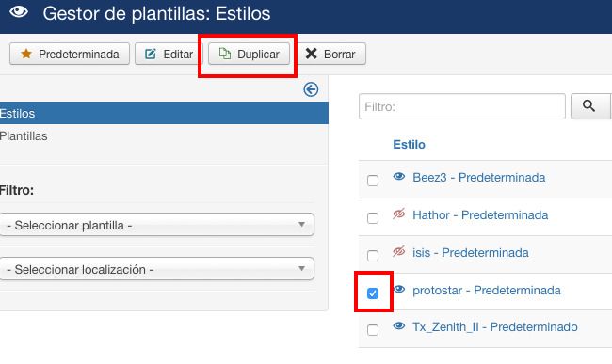
Task: Click the eye icon in the page header
Action: click(x=19, y=12)
